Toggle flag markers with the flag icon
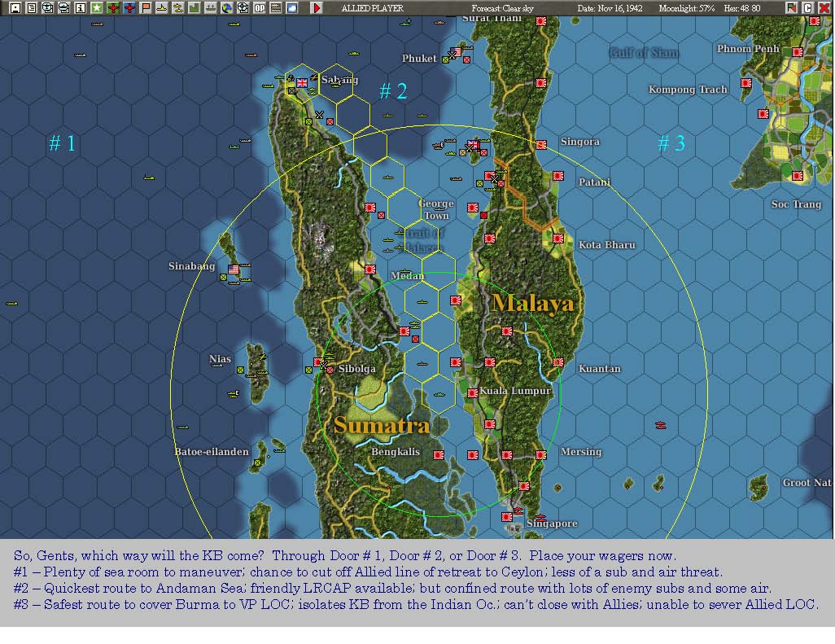Image resolution: width=835 pixels, height=644 pixels. click(146, 7)
